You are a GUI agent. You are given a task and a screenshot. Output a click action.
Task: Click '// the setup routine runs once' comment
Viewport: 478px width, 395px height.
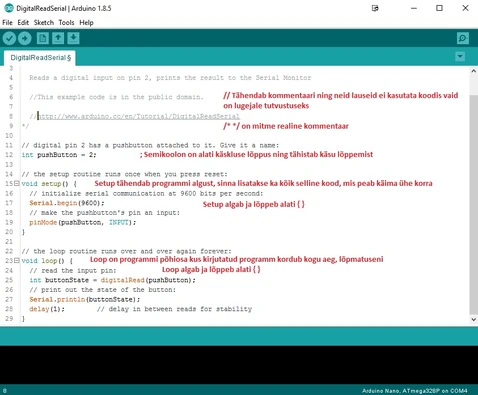(x=124, y=174)
